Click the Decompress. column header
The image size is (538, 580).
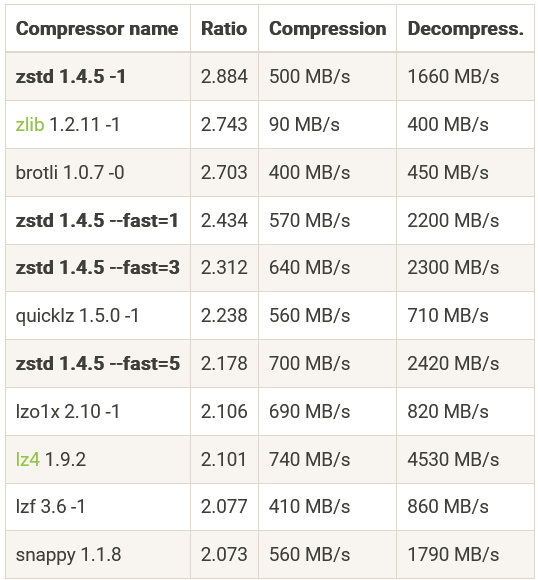click(x=465, y=28)
